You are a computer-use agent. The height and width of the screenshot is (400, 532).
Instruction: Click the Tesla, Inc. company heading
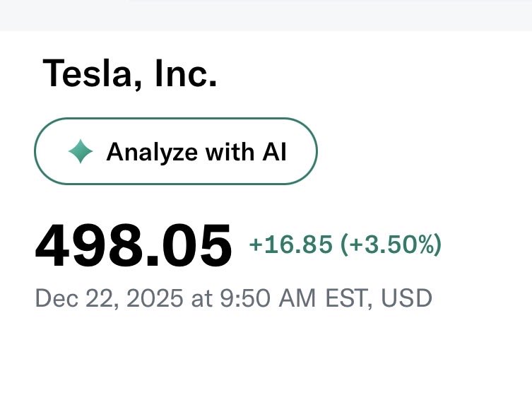coord(130,73)
